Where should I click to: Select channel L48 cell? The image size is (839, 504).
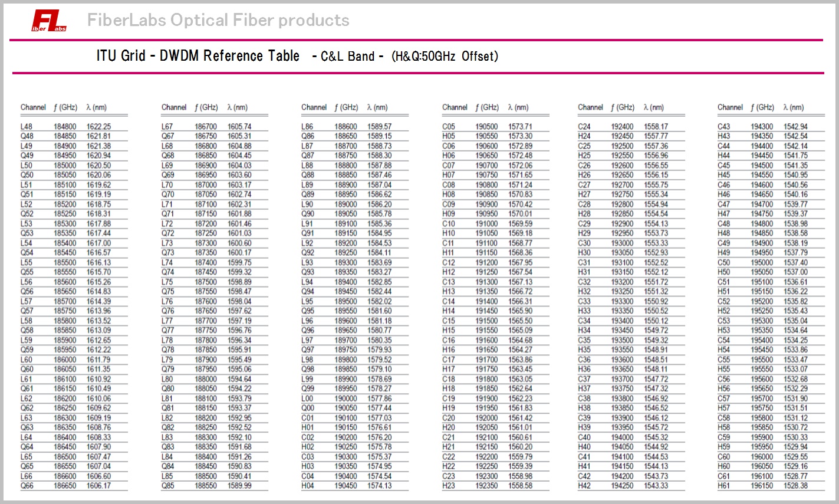27,127
